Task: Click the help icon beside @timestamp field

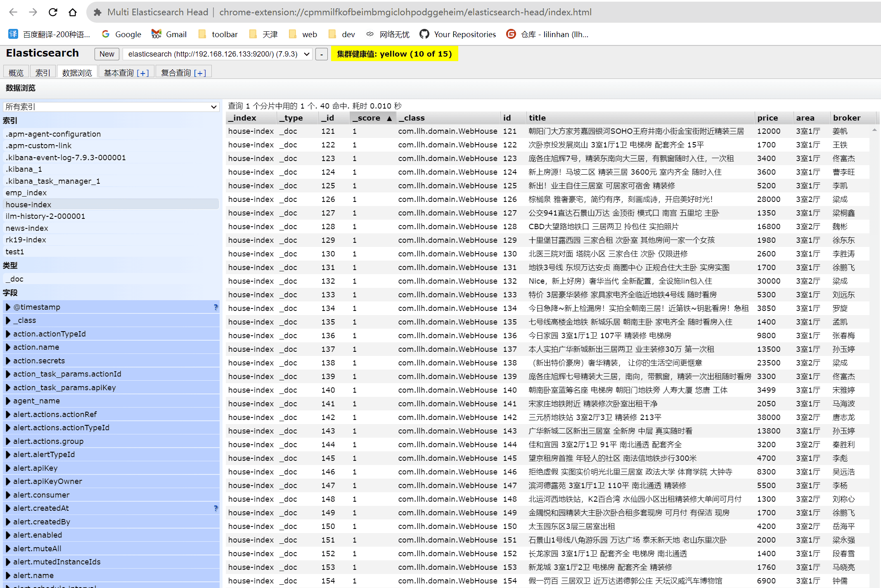Action: [216, 307]
